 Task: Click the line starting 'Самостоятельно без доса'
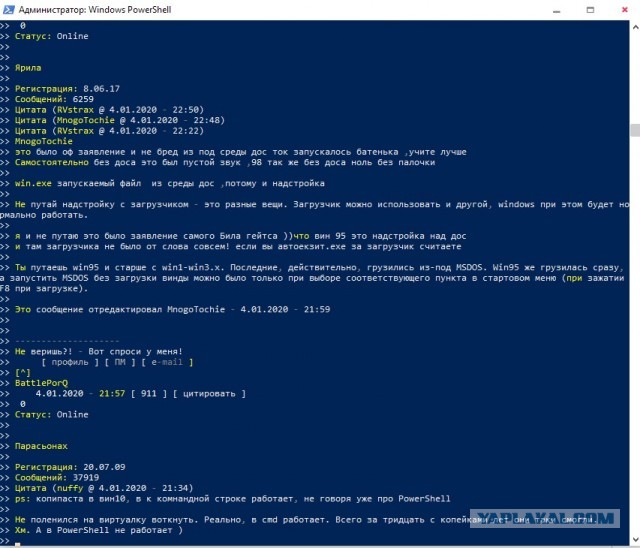[x=225, y=162]
